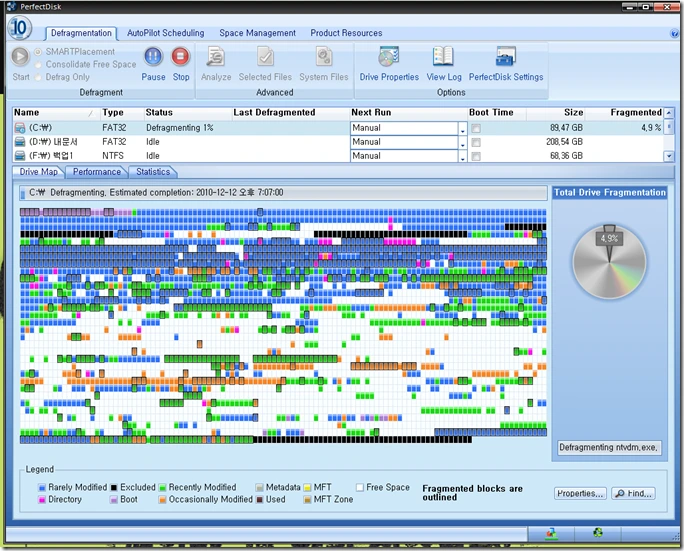The height and width of the screenshot is (551, 684).
Task: Click the Properties... button
Action: click(580, 493)
